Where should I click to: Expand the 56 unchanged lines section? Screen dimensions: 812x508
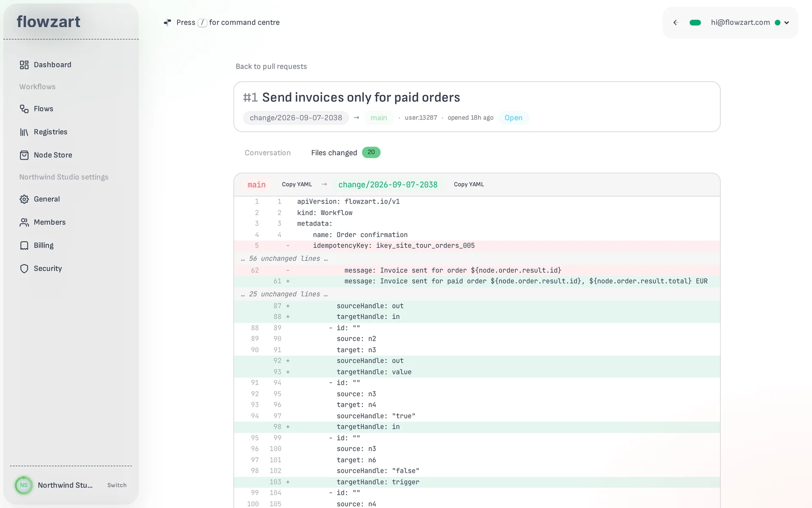click(477, 258)
